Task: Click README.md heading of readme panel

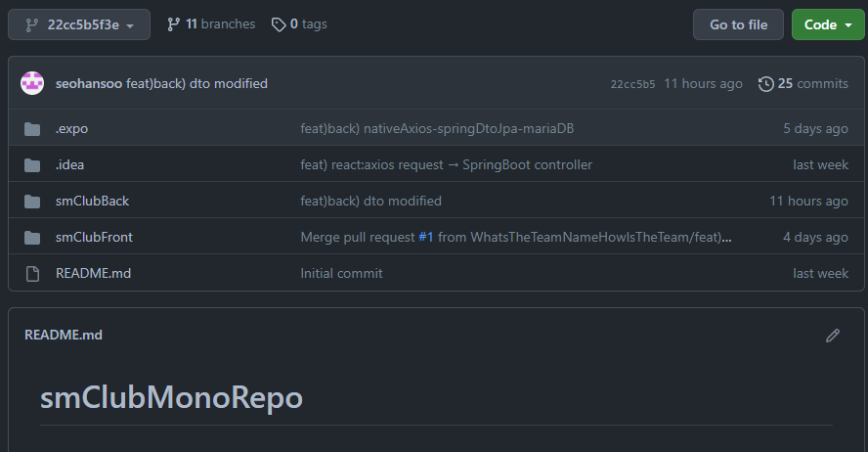Action: click(64, 335)
